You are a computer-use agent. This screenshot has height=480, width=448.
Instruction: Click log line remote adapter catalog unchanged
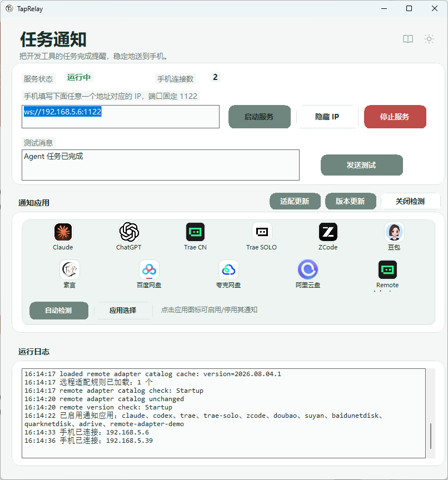point(104,399)
